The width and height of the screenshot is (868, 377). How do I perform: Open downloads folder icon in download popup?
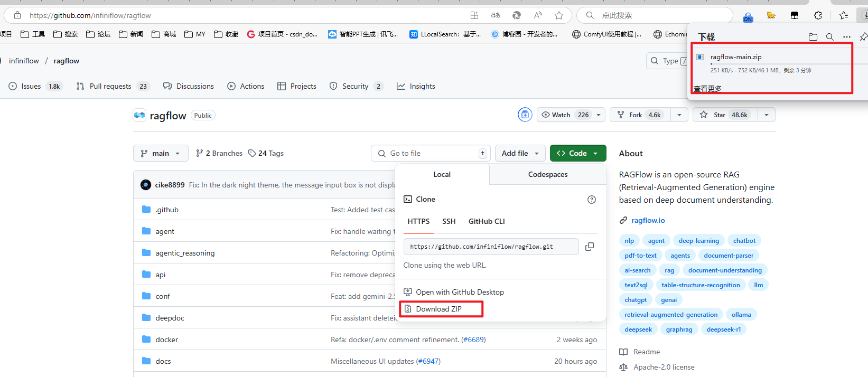tap(813, 37)
